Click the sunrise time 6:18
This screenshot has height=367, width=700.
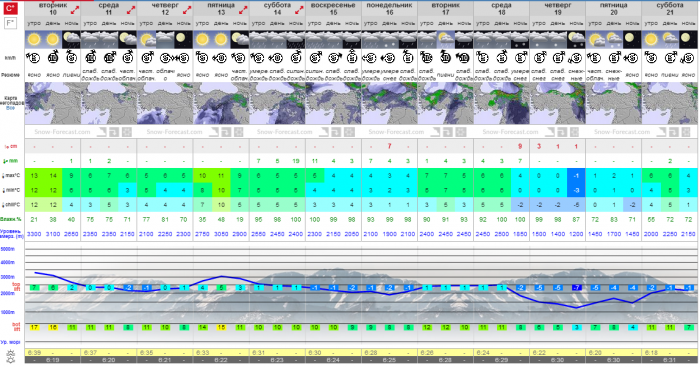[651, 352]
